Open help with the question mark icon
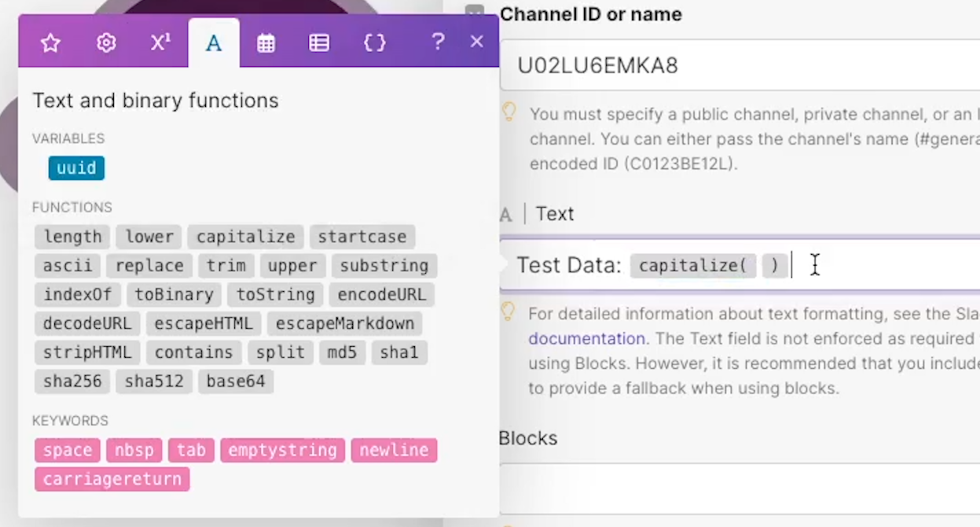This screenshot has width=980, height=527. (438, 42)
